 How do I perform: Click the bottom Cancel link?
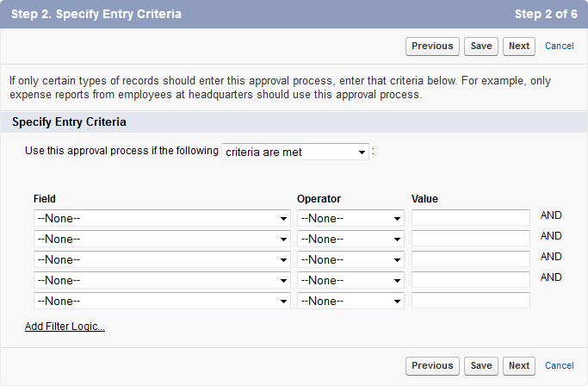point(559,366)
